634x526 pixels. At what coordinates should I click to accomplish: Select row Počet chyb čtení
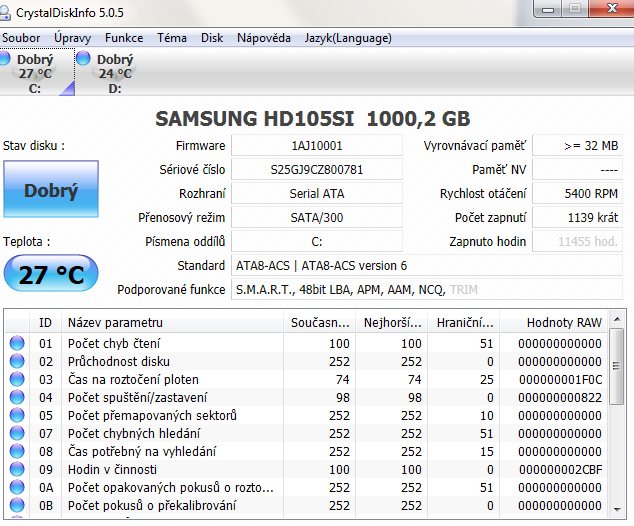(306, 343)
